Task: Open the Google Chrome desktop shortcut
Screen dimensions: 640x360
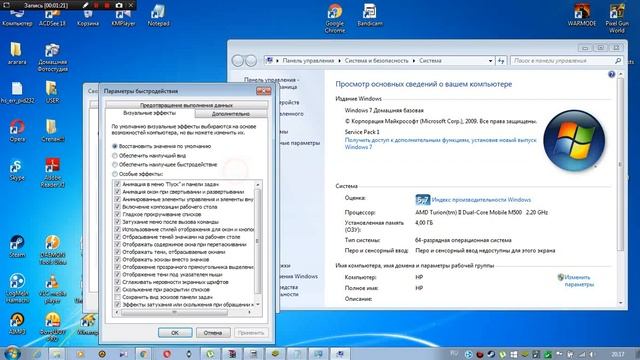Action: point(335,18)
